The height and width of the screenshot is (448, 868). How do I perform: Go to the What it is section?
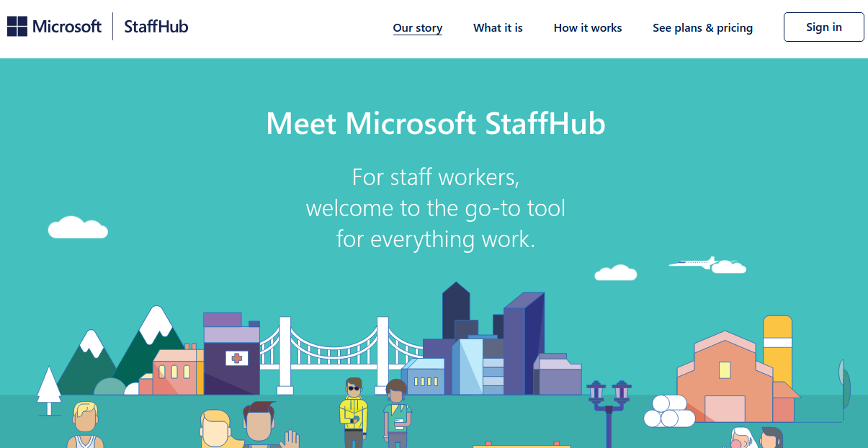click(x=498, y=28)
